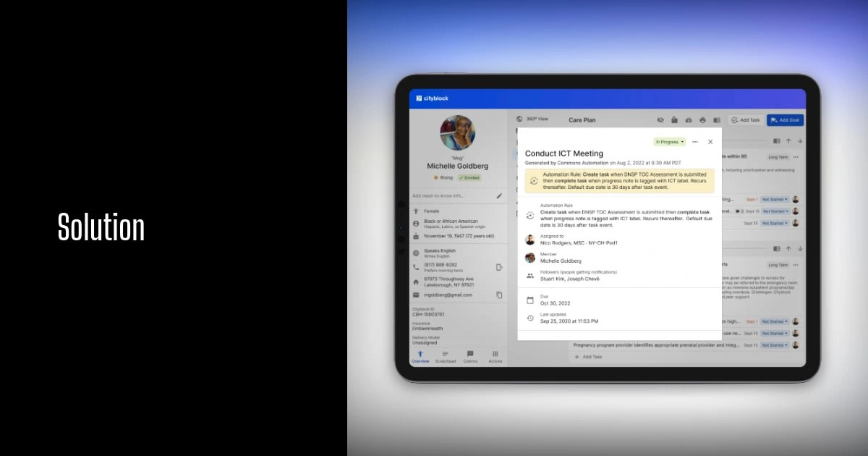868x456 pixels.
Task: Click the Add Task button in toolbar
Action: [745, 120]
